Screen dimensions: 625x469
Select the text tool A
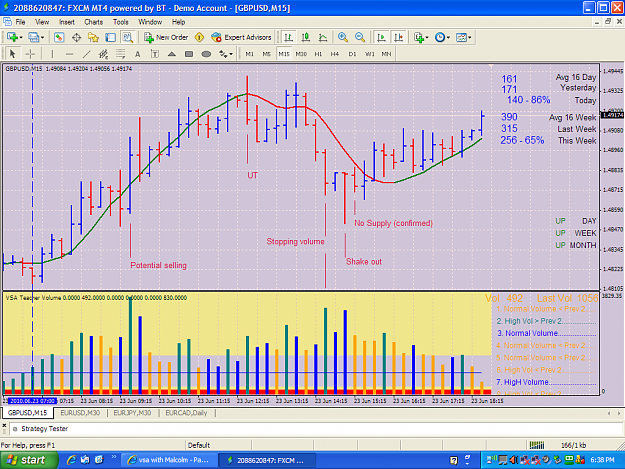click(x=138, y=54)
